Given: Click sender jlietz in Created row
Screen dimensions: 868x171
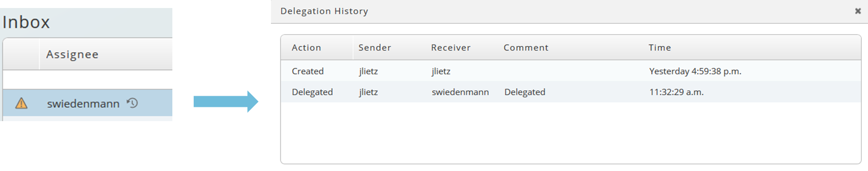Looking at the screenshot, I should point(368,71).
